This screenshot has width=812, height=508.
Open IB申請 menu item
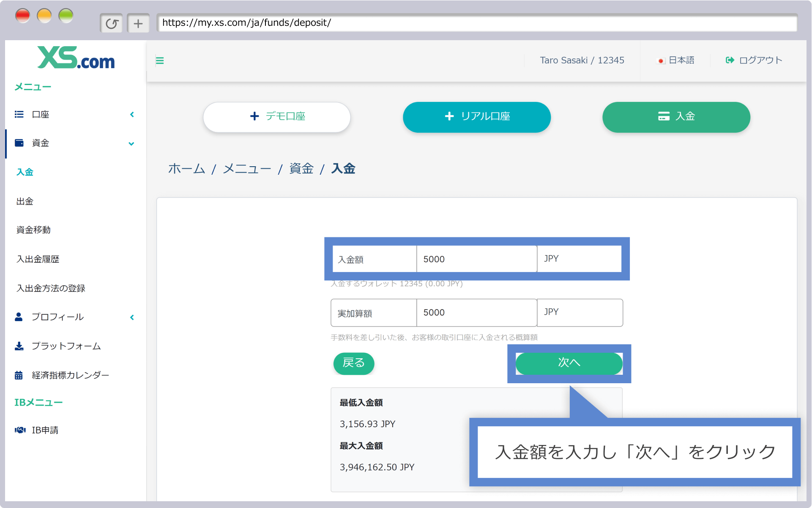point(45,430)
